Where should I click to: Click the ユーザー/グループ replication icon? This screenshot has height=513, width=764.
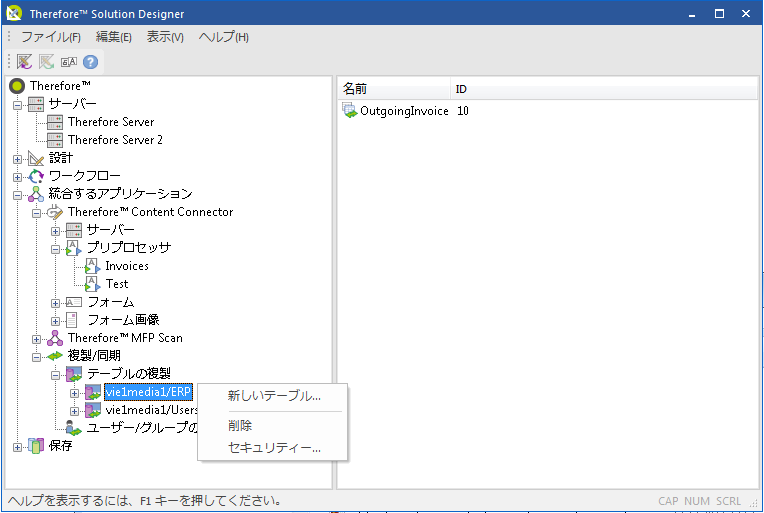pos(74,428)
